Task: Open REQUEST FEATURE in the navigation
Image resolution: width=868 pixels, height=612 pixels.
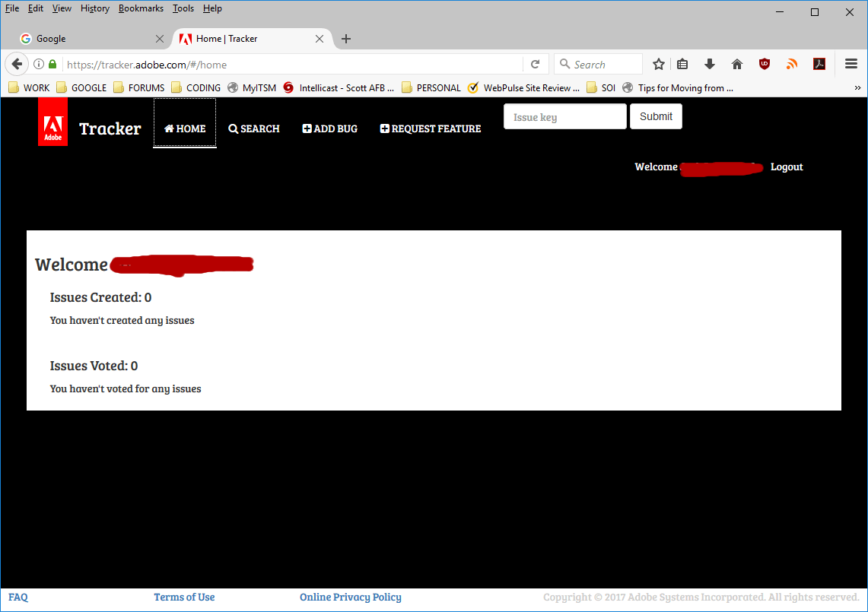Action: tap(431, 128)
